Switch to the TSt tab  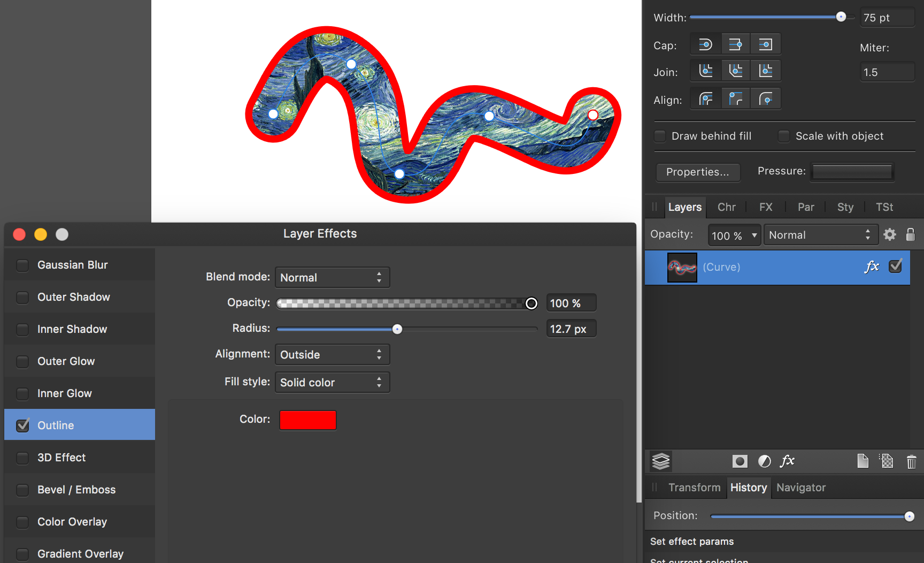coord(884,207)
